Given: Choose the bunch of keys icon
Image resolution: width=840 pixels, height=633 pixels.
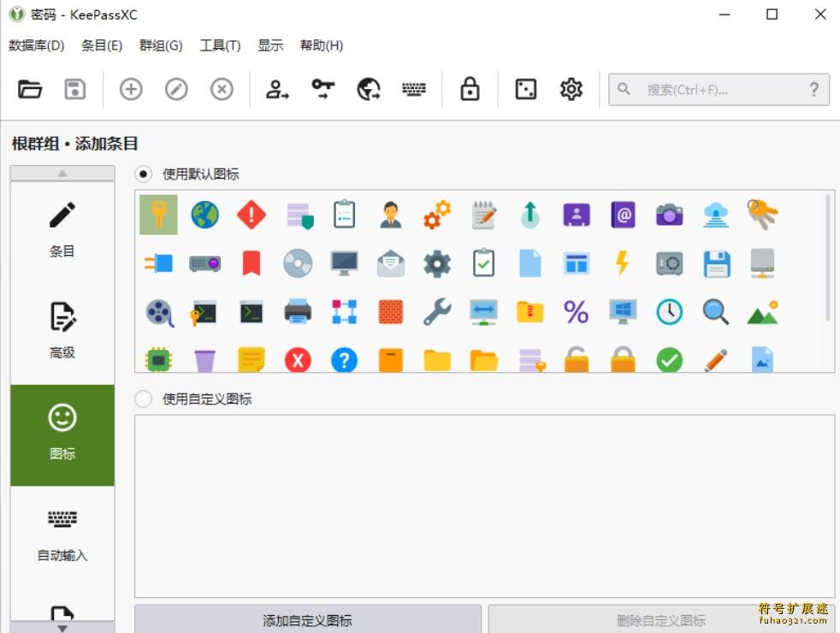Looking at the screenshot, I should pyautogui.click(x=762, y=215).
